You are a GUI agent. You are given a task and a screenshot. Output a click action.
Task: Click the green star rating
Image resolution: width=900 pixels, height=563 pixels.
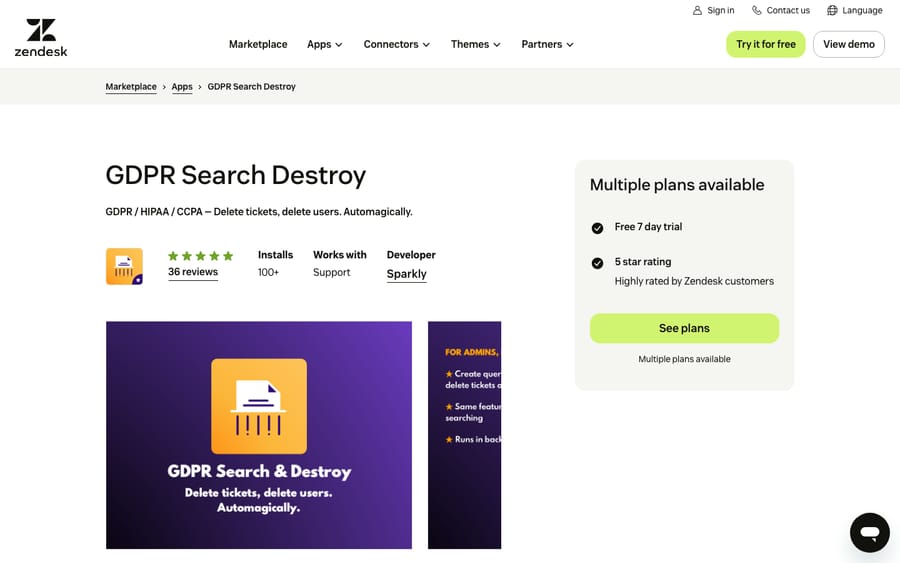click(x=200, y=256)
